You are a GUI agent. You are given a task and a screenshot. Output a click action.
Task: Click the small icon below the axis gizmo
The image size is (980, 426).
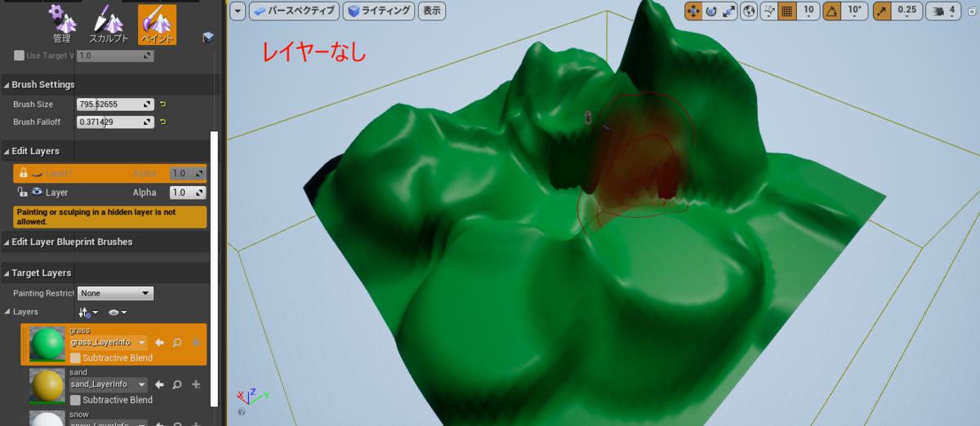(242, 412)
